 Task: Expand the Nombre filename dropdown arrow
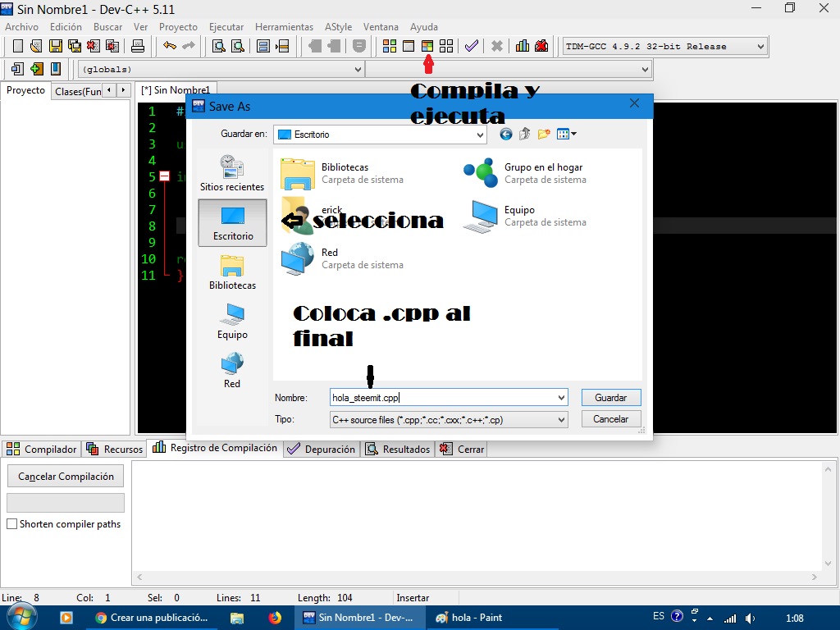pos(561,398)
